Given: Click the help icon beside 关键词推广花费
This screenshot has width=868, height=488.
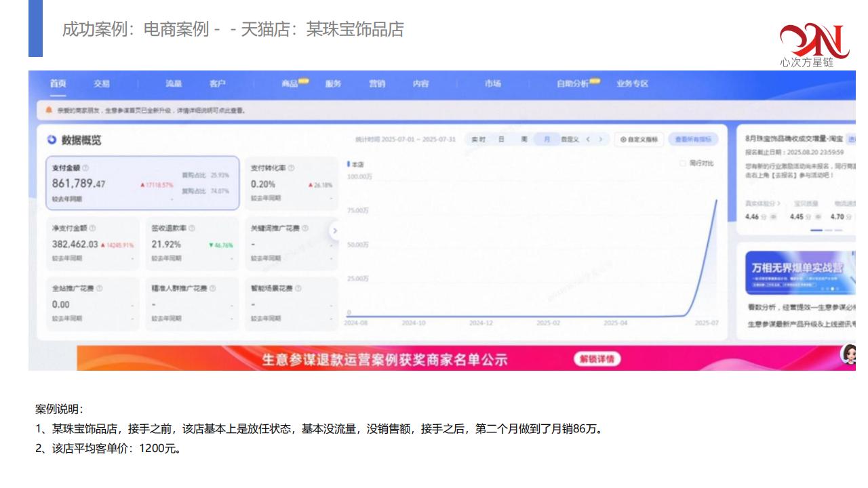Looking at the screenshot, I should tap(305, 228).
